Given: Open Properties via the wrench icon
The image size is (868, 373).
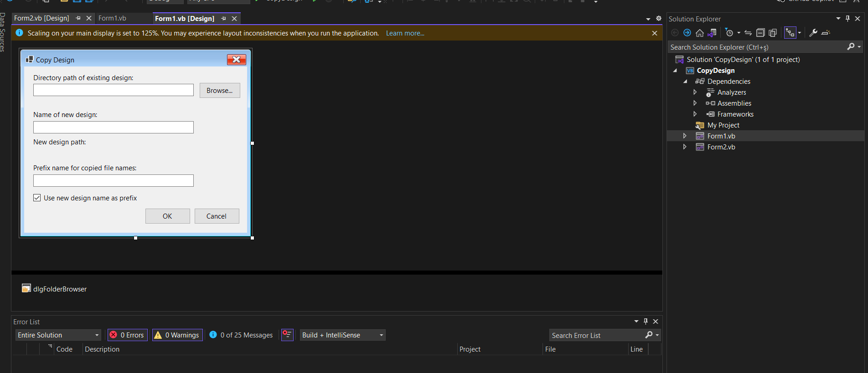Looking at the screenshot, I should point(813,33).
